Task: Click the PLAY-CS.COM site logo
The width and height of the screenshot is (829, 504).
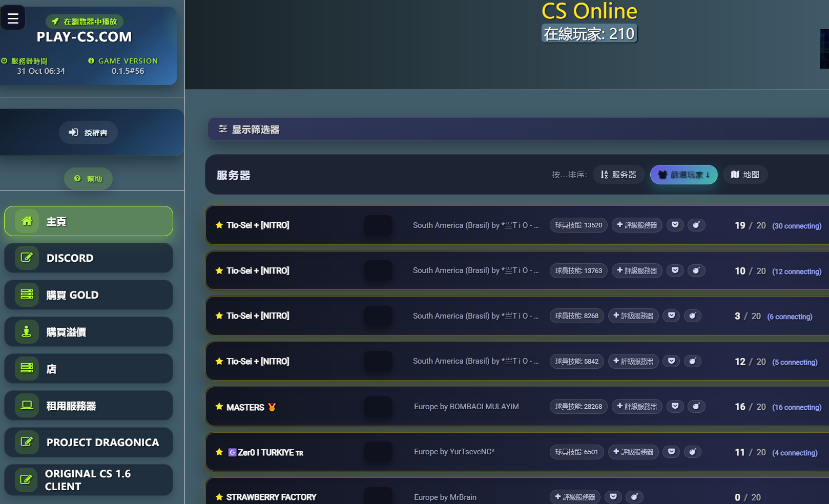Action: (x=84, y=37)
